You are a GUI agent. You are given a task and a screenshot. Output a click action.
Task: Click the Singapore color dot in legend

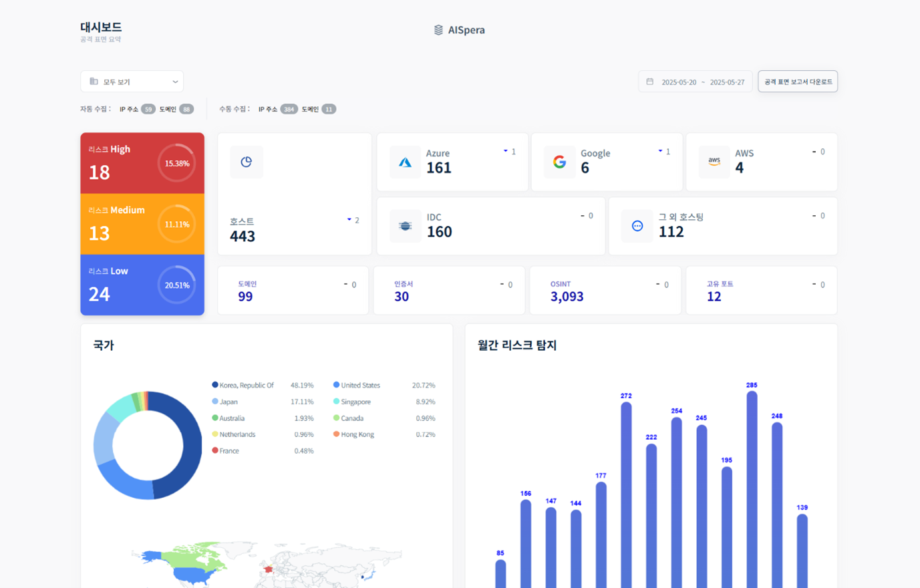pyautogui.click(x=337, y=402)
